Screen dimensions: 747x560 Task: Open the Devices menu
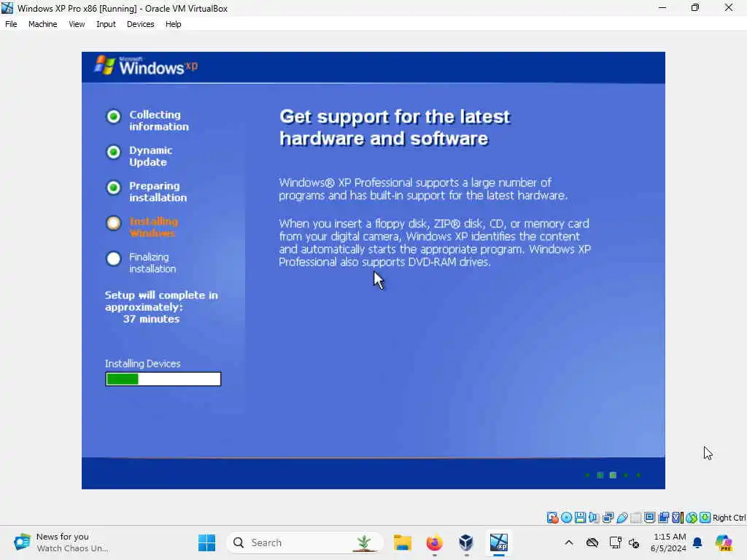[141, 24]
